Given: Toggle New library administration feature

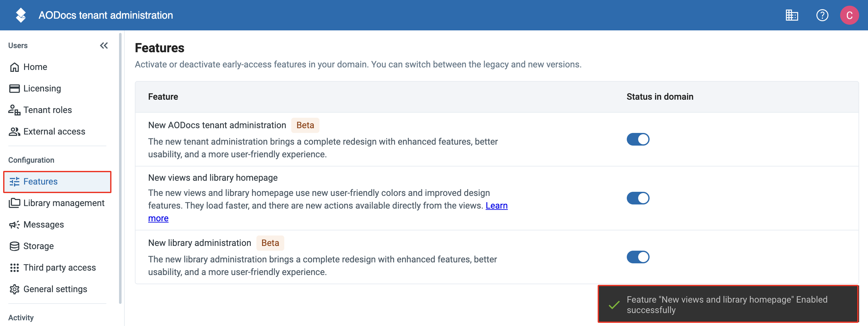Looking at the screenshot, I should 638,257.
